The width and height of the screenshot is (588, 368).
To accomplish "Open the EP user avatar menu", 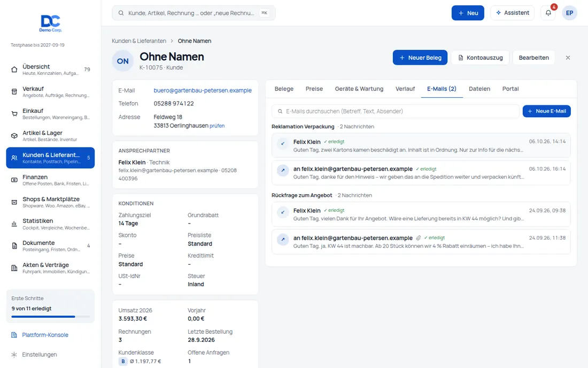I will (569, 13).
